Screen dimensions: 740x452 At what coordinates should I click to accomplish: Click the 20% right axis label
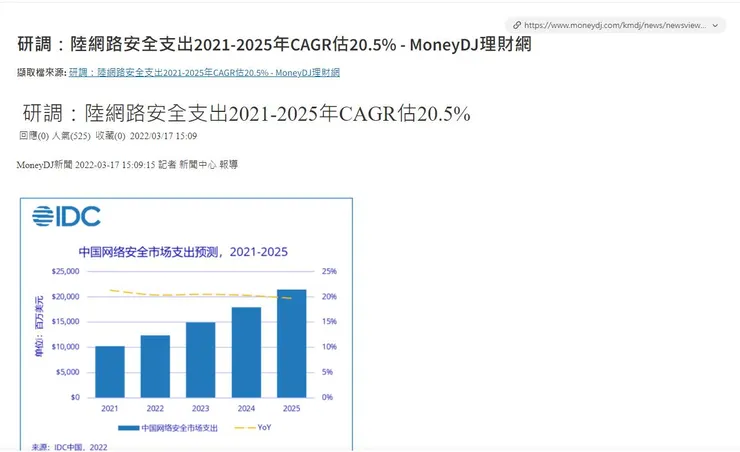329,297
